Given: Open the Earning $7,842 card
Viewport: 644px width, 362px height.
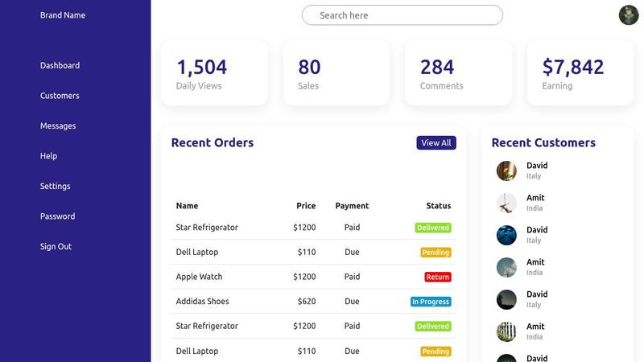Looking at the screenshot, I should 580,73.
